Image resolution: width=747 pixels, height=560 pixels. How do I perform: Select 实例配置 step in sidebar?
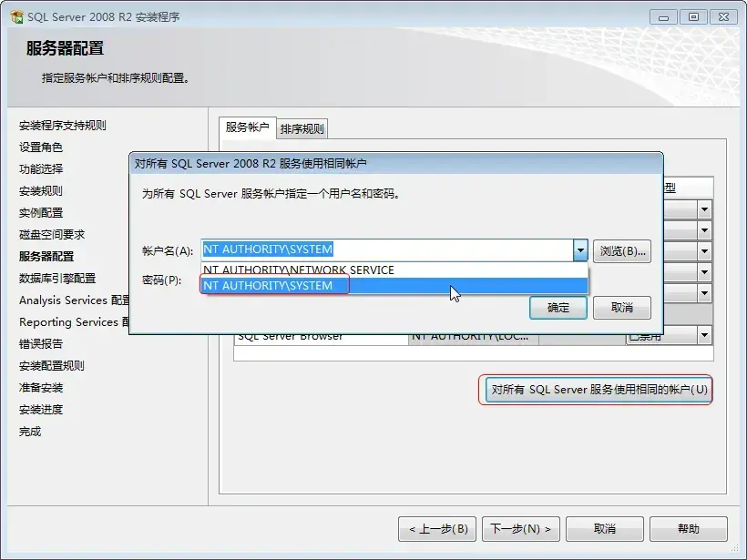pyautogui.click(x=41, y=213)
